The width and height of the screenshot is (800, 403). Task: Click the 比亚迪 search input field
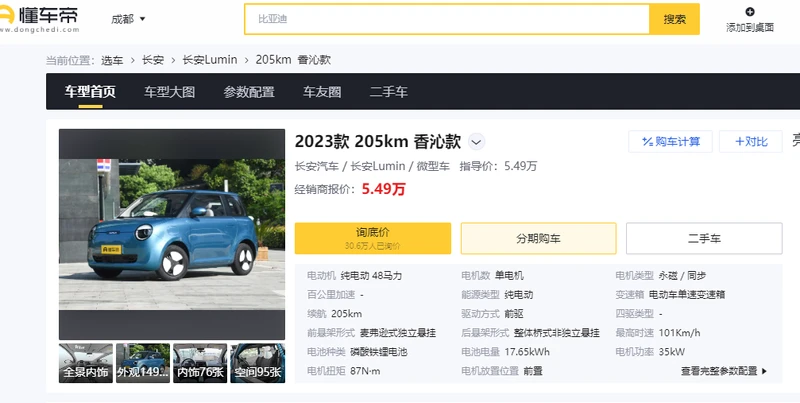click(447, 19)
